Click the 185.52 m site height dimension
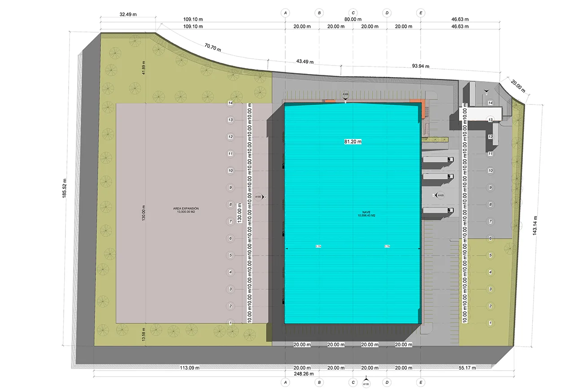Screen dimensions: 574x392 tap(65, 188)
